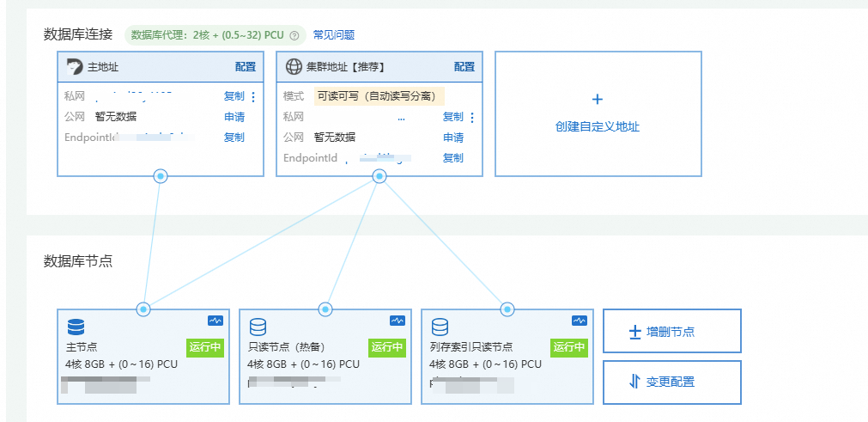The height and width of the screenshot is (422, 868).
Task: Click the 增删节点 button
Action: coord(672,331)
